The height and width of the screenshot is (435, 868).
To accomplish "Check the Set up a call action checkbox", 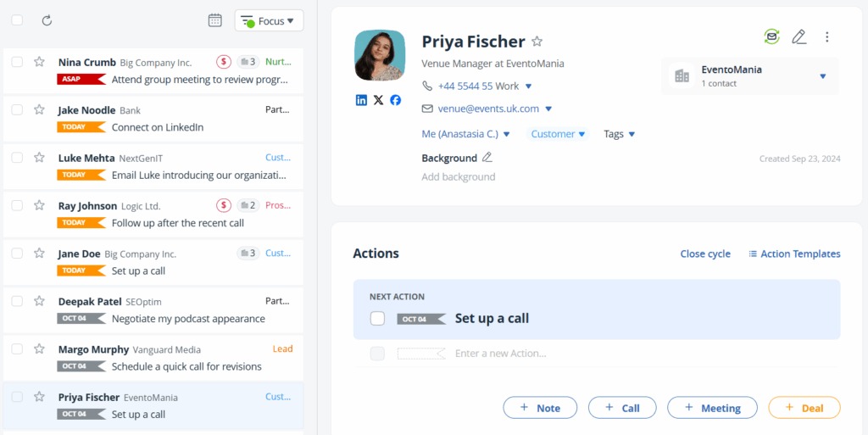I will [377, 319].
